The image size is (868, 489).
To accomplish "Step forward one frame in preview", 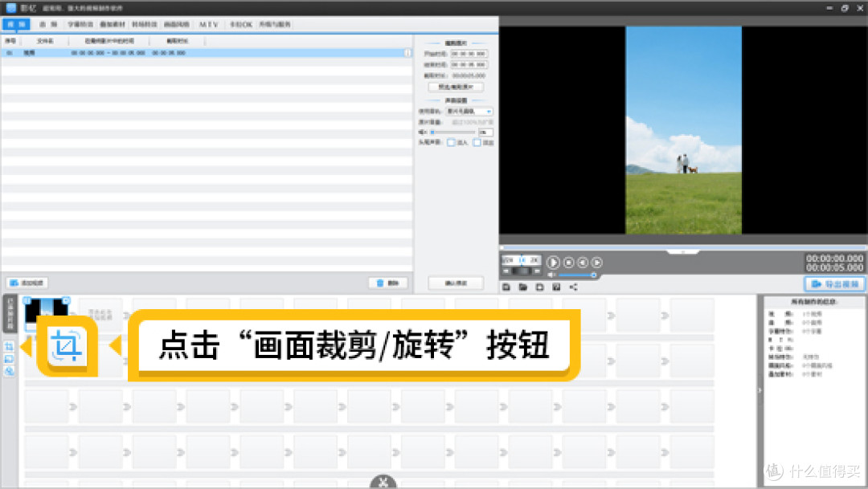I will pyautogui.click(x=596, y=263).
